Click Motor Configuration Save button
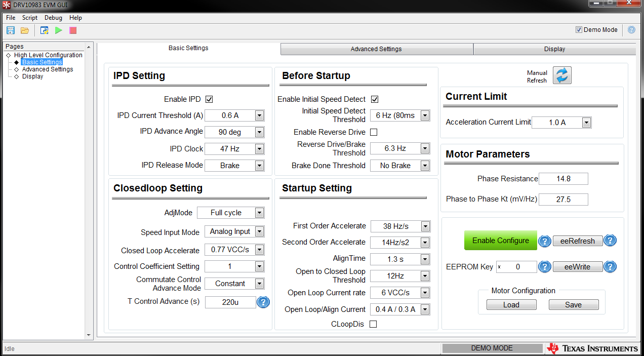Image resolution: width=644 pixels, height=356 pixels. pos(574,305)
